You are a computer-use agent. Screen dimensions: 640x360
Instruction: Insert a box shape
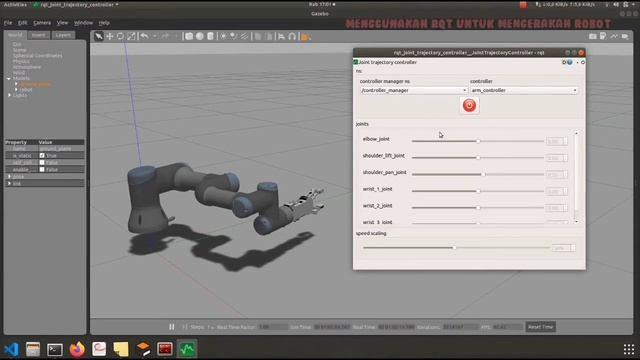click(x=189, y=36)
